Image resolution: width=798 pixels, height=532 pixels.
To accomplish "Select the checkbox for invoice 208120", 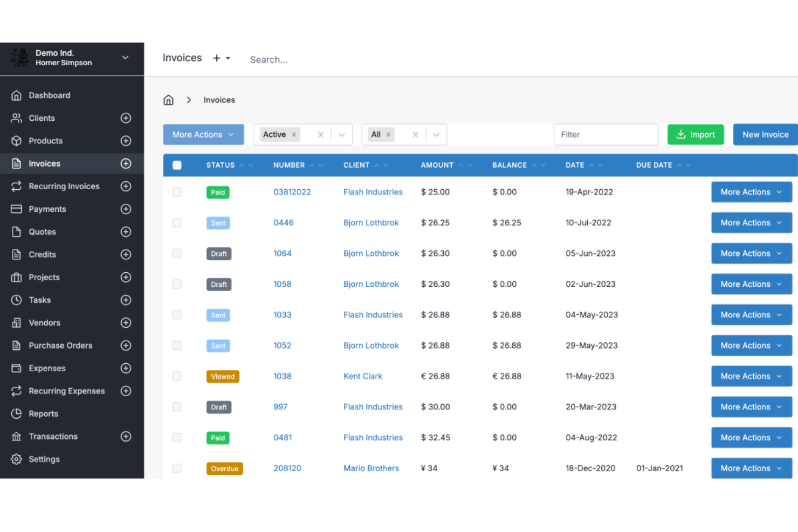I will [x=177, y=468].
